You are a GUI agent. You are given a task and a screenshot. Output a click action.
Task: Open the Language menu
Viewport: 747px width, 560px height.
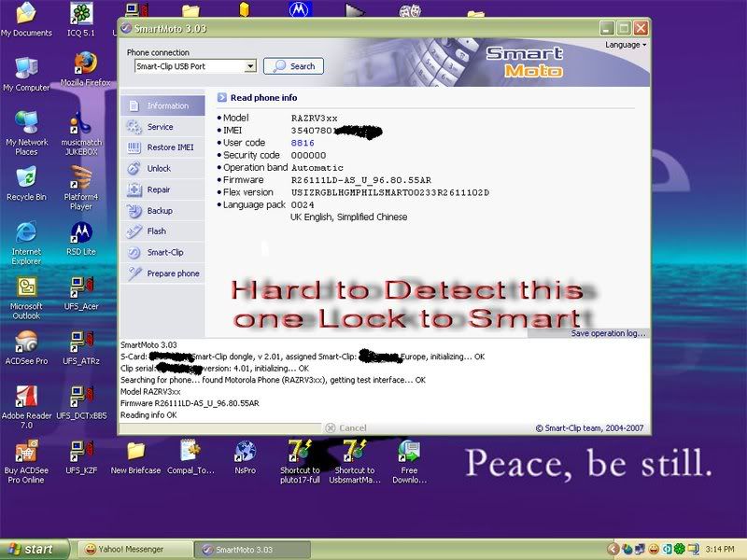[626, 45]
